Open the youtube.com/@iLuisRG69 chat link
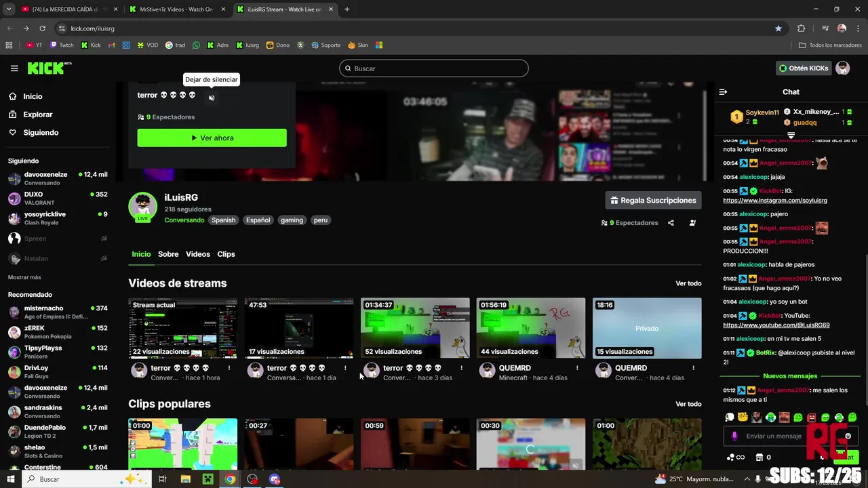The image size is (868, 488). pos(776,325)
